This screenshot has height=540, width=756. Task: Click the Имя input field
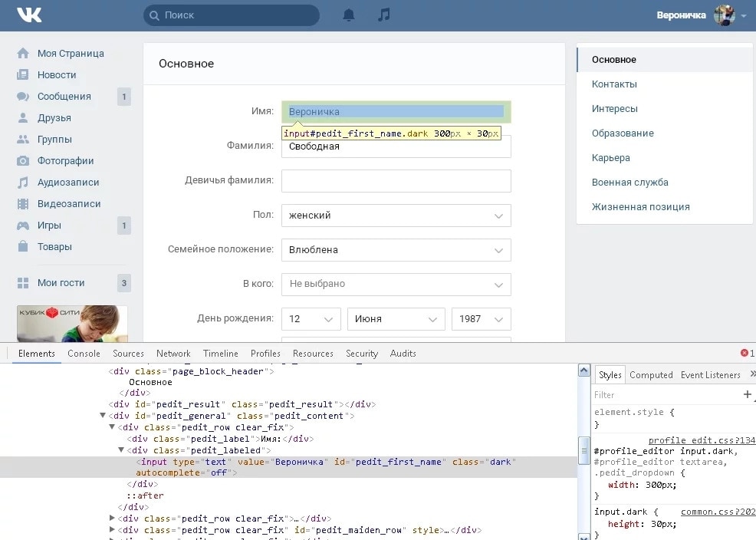point(396,112)
